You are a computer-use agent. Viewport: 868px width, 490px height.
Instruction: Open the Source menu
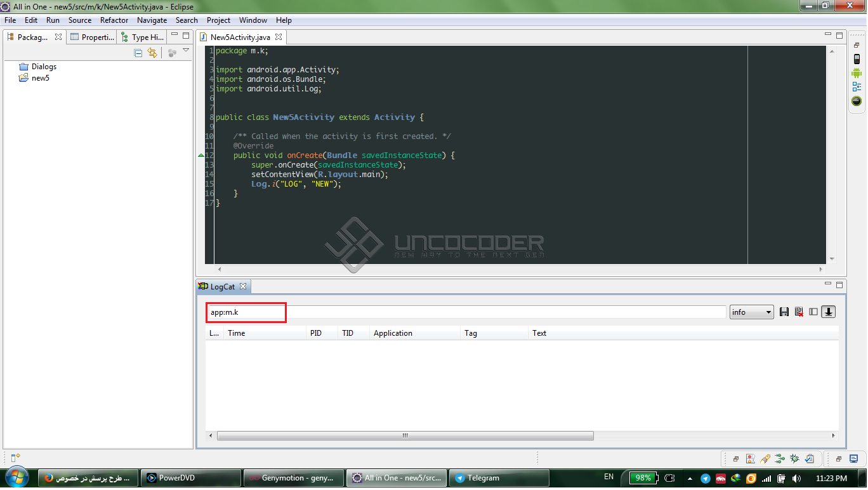tap(80, 20)
